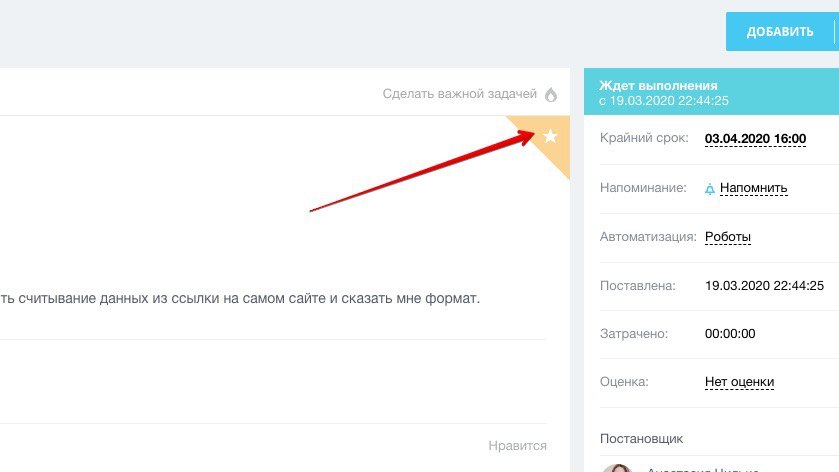Image resolution: width=839 pixels, height=472 pixels.
Task: Click the Напомнить reminder link
Action: pos(753,188)
